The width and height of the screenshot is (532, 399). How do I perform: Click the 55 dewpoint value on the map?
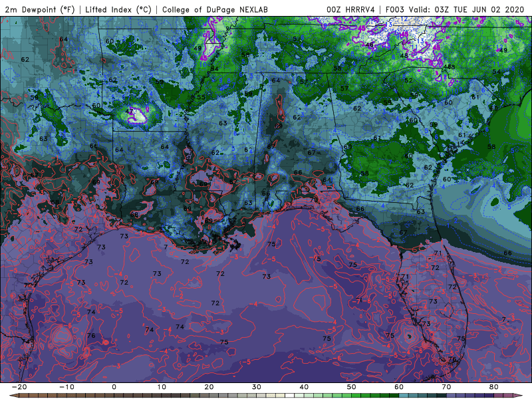(x=201, y=96)
